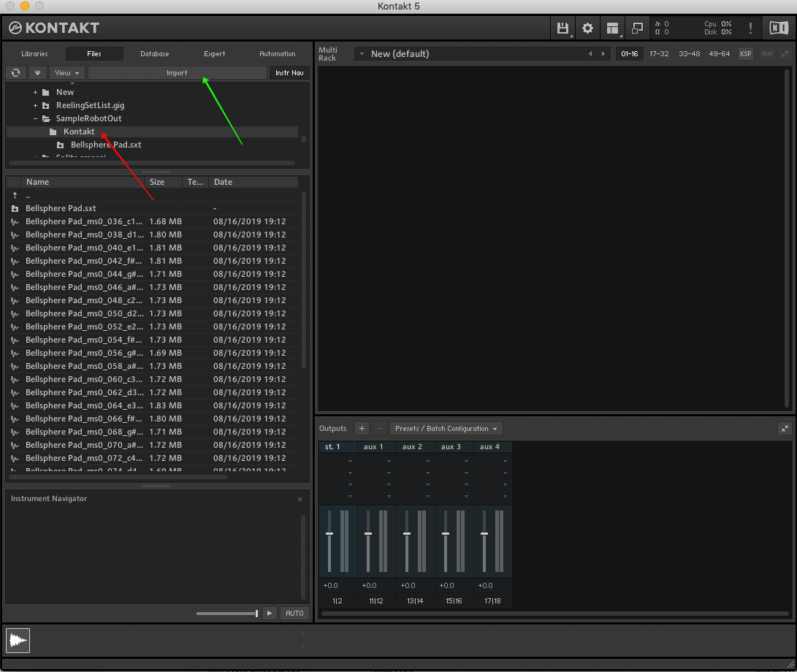Select sample Bellsphere Pad_ms0_048_c2
Screen dimensions: 797x672
(152, 300)
